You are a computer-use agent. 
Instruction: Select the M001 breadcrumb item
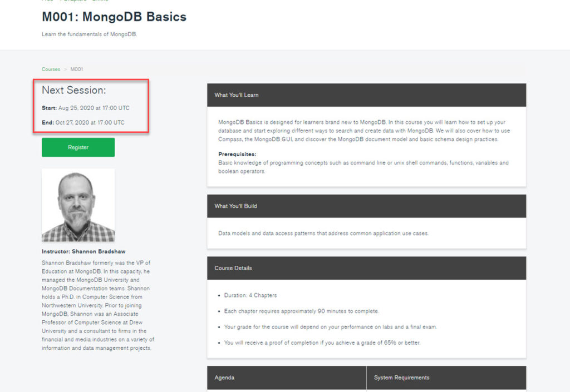[x=77, y=69]
